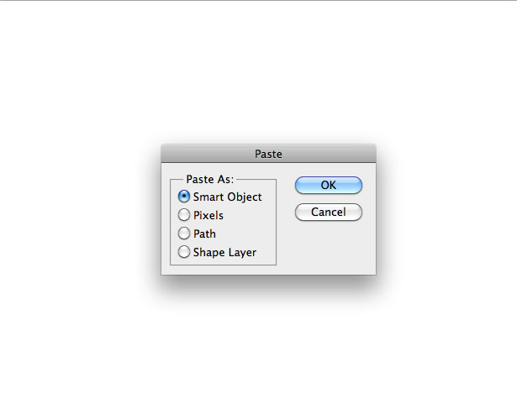This screenshot has width=517, height=420.
Task: Click white canvas right of the dialog
Action: click(448, 209)
